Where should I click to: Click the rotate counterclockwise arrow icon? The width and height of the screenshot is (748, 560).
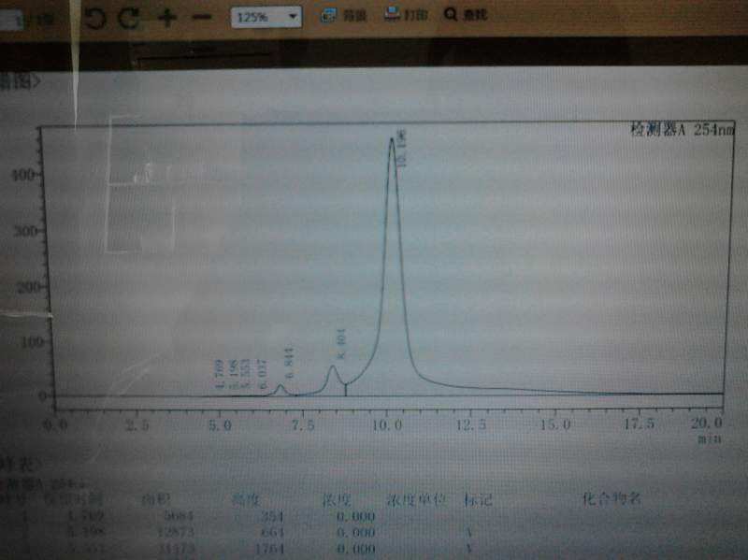click(x=95, y=19)
